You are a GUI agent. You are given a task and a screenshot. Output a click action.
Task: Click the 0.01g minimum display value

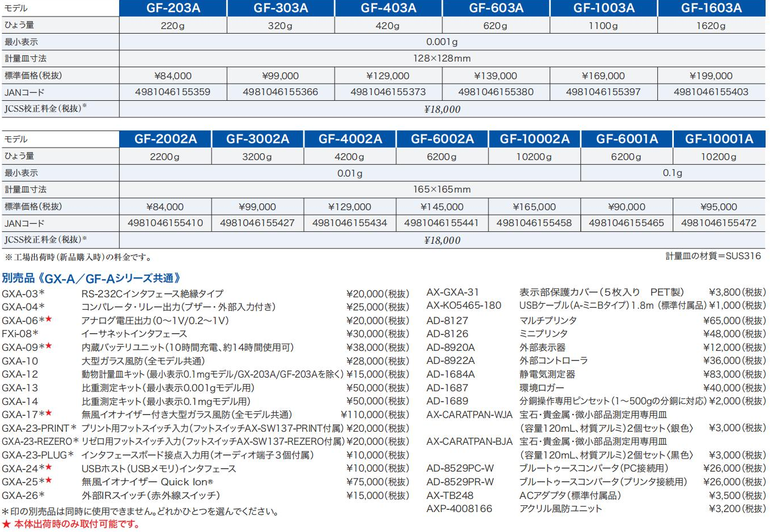point(349,173)
